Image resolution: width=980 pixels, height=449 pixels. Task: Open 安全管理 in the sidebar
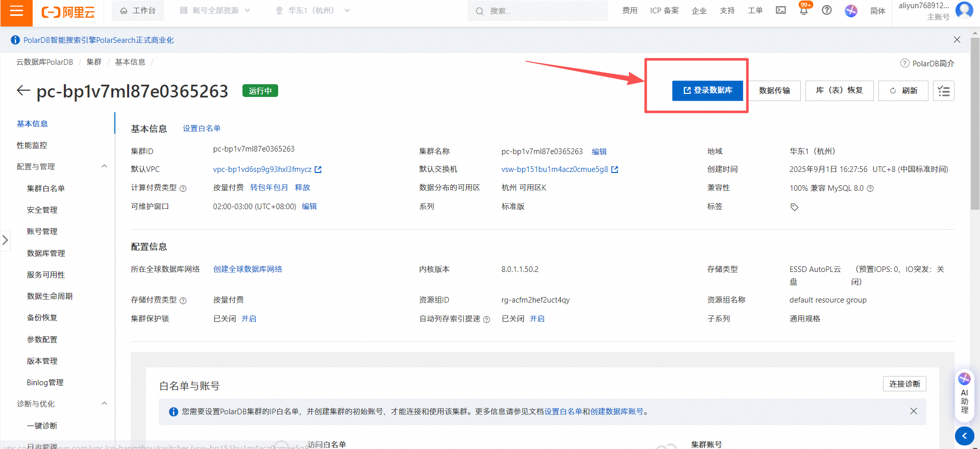click(x=42, y=210)
